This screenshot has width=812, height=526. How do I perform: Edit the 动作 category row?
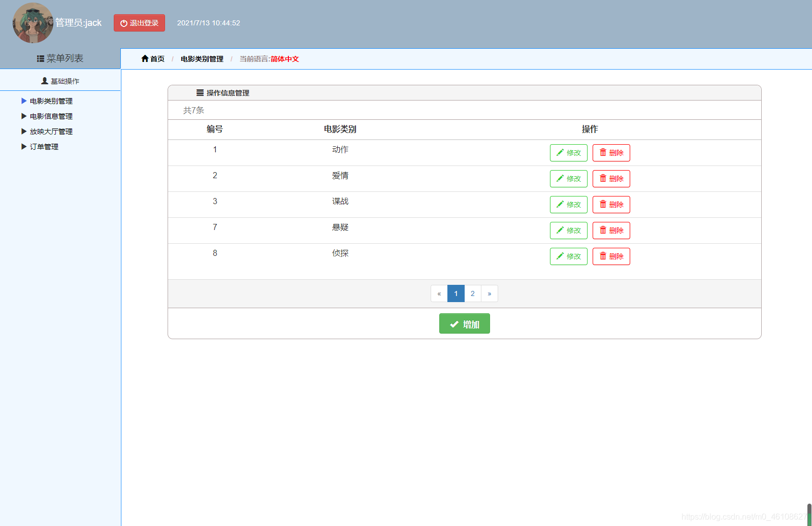[569, 153]
